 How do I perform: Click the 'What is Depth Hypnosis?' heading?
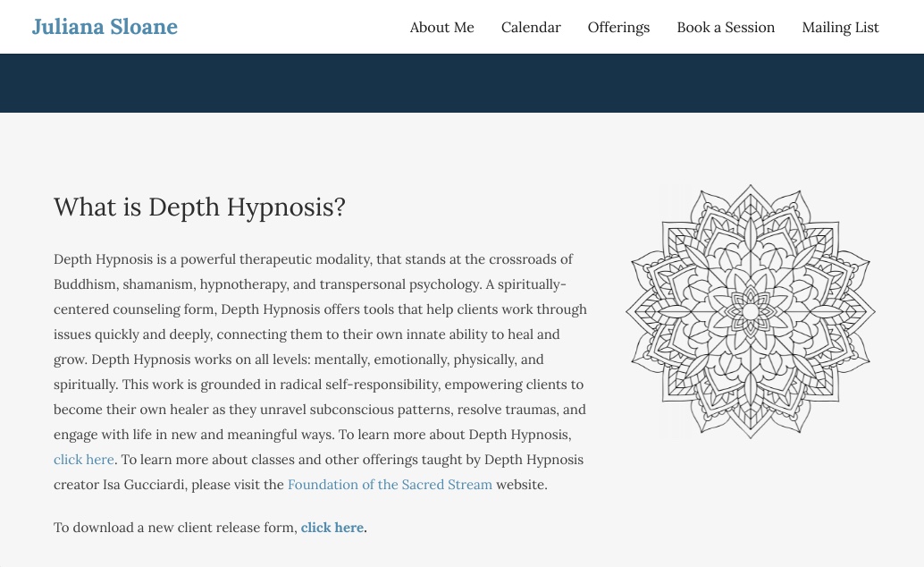click(199, 207)
